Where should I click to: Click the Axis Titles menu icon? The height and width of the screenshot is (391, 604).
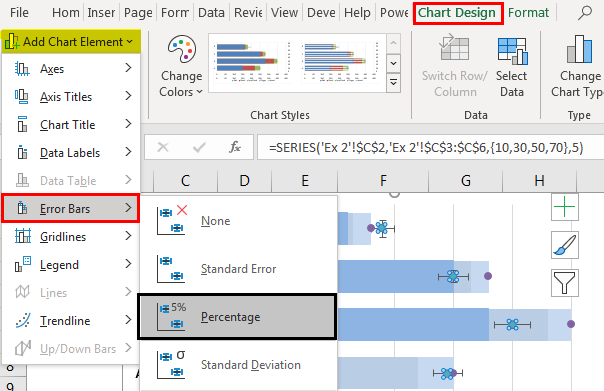(22, 97)
